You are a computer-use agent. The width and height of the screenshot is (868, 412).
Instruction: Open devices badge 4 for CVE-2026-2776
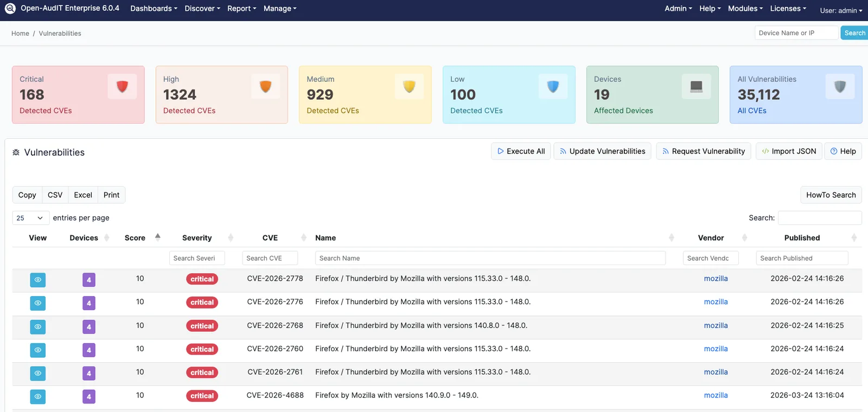89,303
